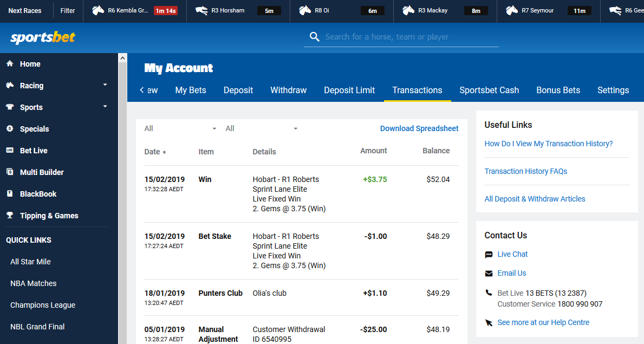644x344 pixels.
Task: Click the 6m countdown for R8 Oi
Action: tap(373, 11)
